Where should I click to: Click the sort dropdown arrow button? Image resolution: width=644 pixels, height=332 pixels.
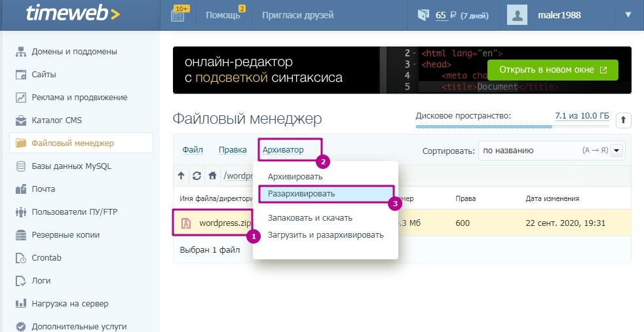pyautogui.click(x=617, y=151)
